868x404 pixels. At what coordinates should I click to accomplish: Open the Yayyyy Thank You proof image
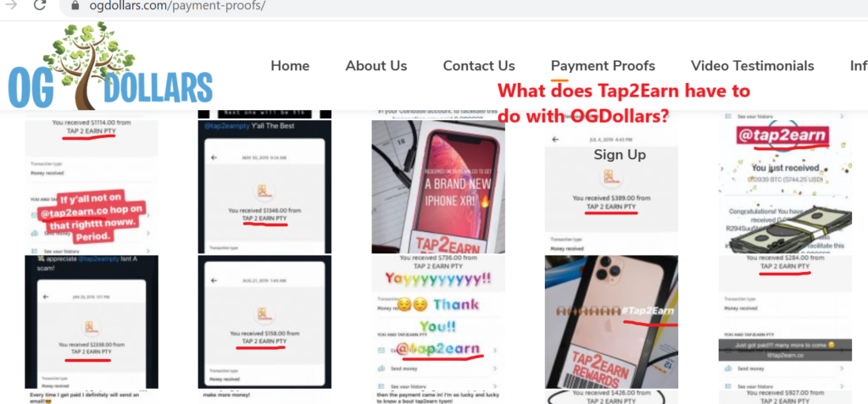(438, 322)
